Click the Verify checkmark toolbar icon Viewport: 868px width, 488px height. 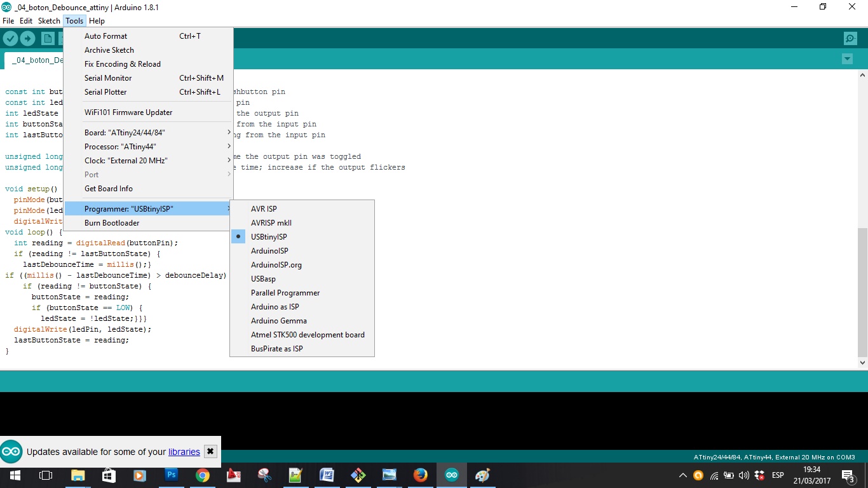point(10,39)
